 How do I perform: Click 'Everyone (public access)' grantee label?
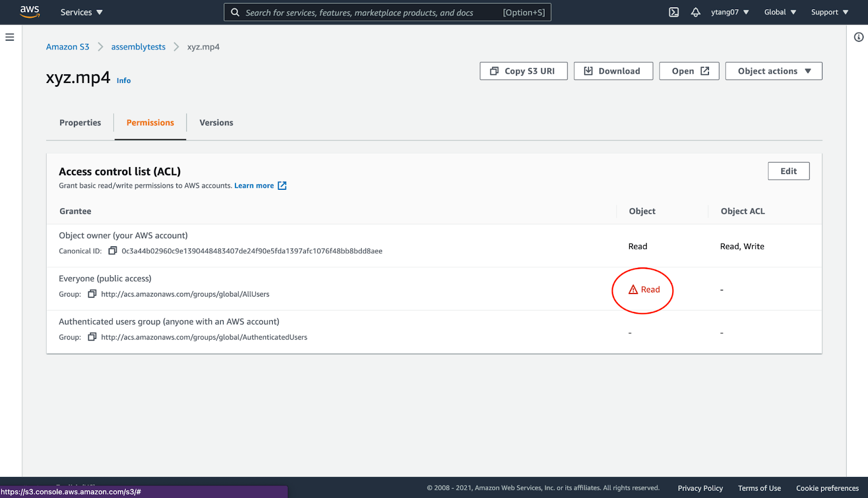105,278
